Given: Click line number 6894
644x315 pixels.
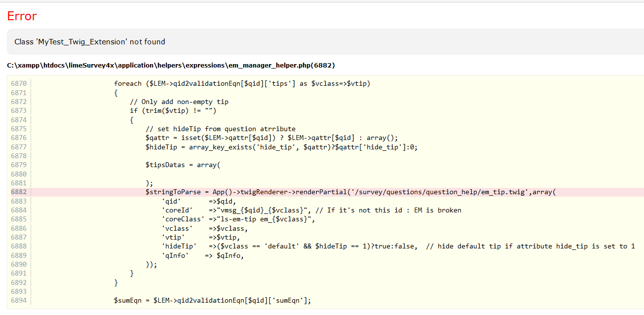Looking at the screenshot, I should click(x=19, y=301).
